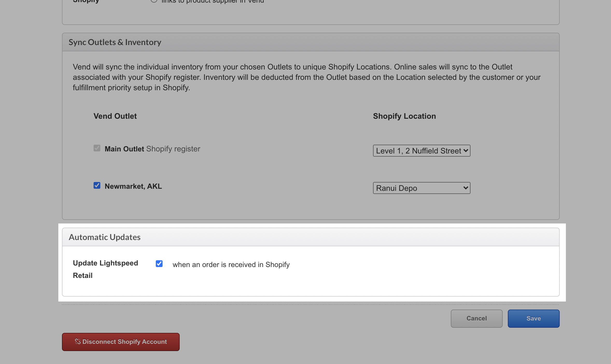Click the arrow on Ranui Depo dropdown
The width and height of the screenshot is (611, 364).
[x=466, y=188]
